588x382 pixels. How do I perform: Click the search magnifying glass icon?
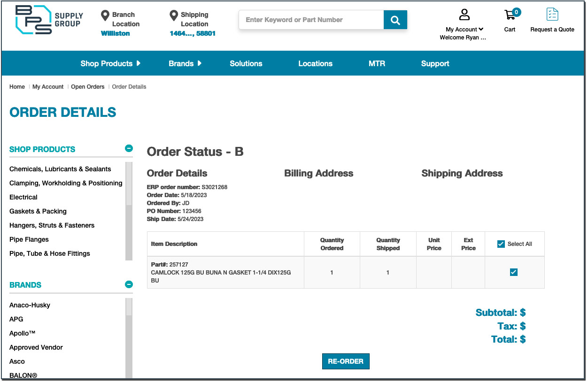(395, 19)
